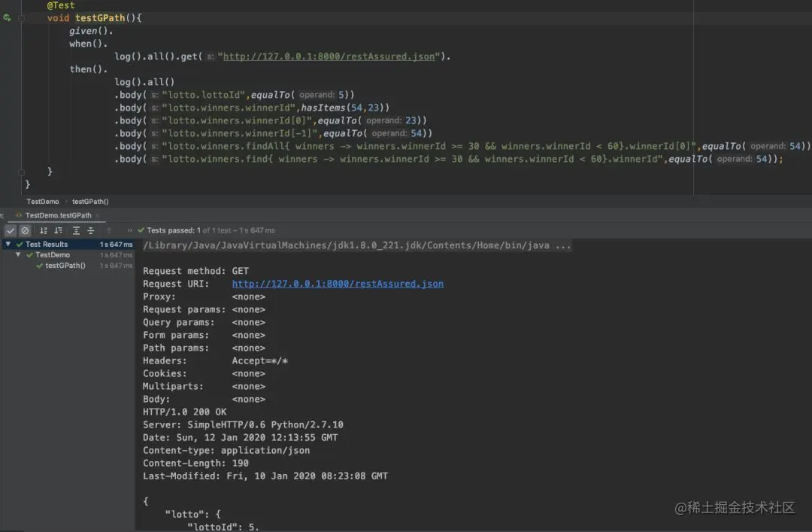Click the "Date: Sun, 12 Jan 2020" console line
This screenshot has width=812, height=532.
[241, 437]
